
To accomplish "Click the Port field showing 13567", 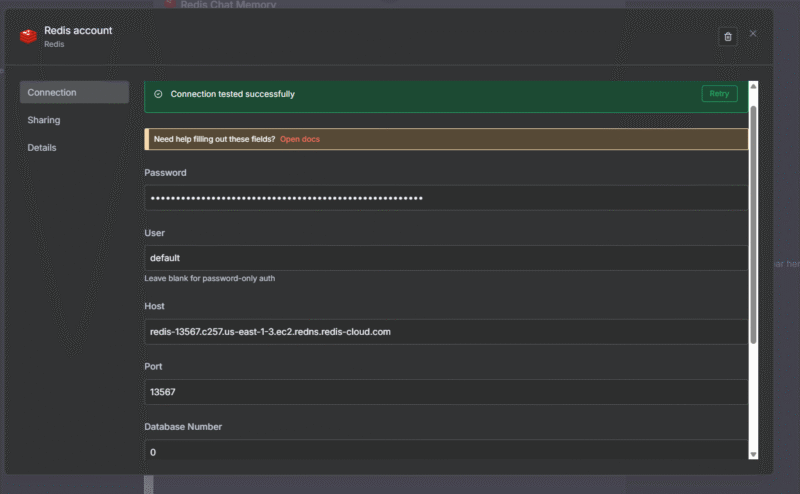I will coord(446,392).
